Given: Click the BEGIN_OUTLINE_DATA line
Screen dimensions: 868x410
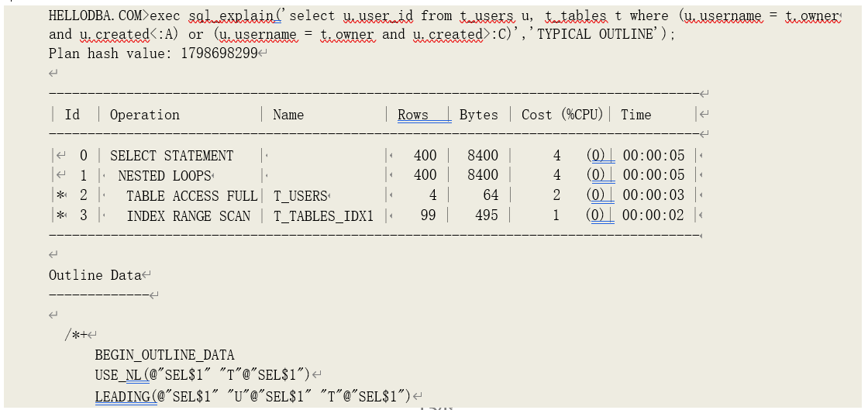Looking at the screenshot, I should click(x=164, y=356).
